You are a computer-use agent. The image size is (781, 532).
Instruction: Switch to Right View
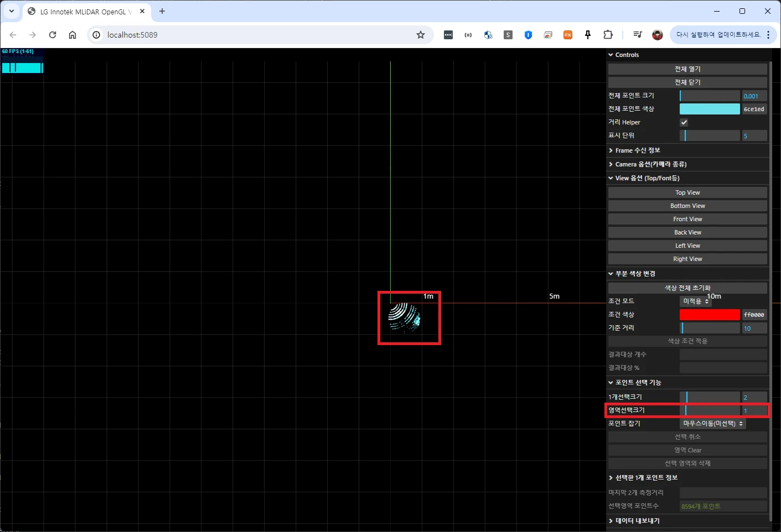pos(687,259)
